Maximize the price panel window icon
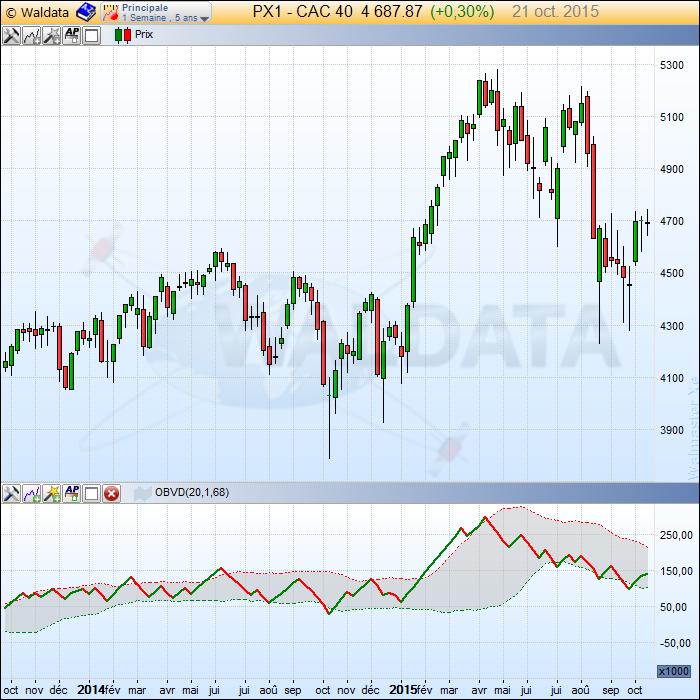The height and width of the screenshot is (700, 700). [92, 35]
